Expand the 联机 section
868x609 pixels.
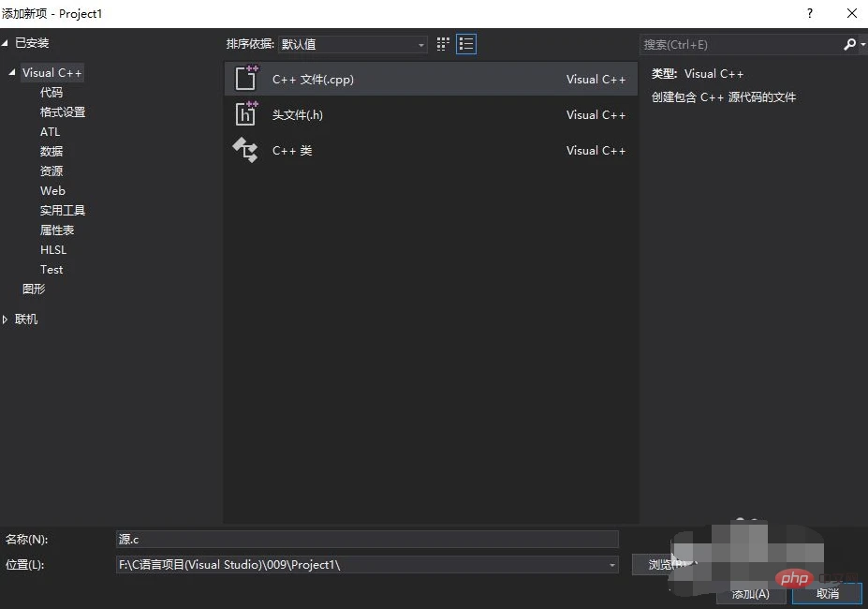tap(7, 319)
